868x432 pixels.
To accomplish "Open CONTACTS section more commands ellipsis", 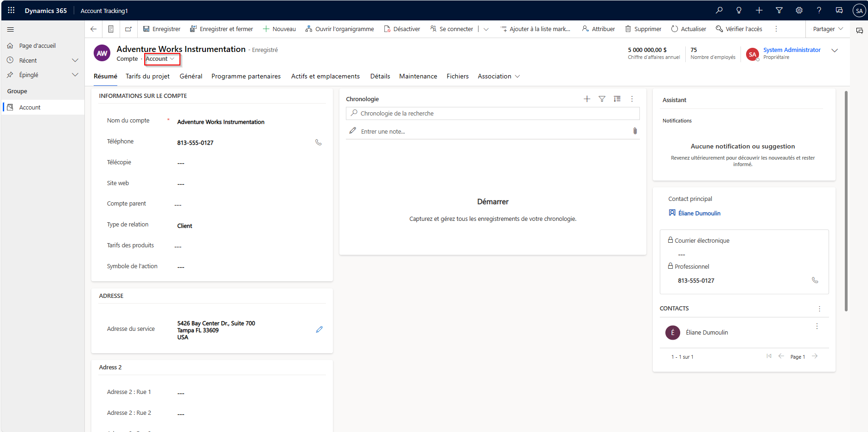I will (x=819, y=309).
